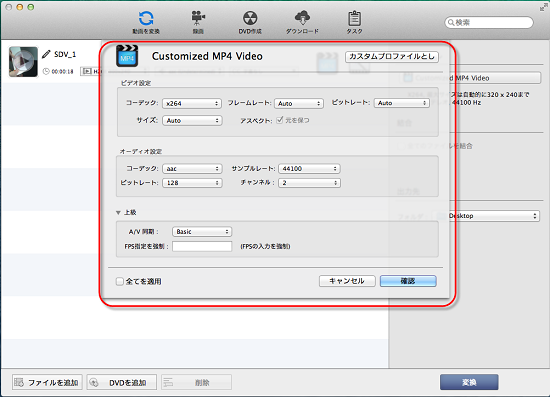Open the video codec x264 dropdown
The width and height of the screenshot is (550, 397).
[x=192, y=103]
